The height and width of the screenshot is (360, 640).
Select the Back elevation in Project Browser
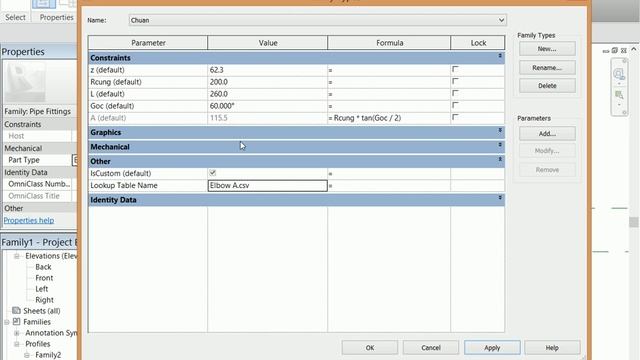pyautogui.click(x=43, y=267)
